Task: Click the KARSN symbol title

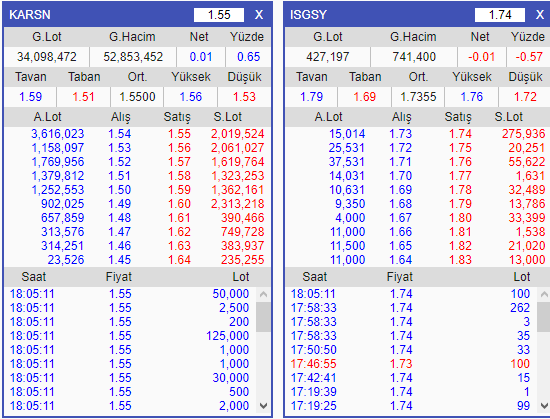Action: tap(30, 15)
